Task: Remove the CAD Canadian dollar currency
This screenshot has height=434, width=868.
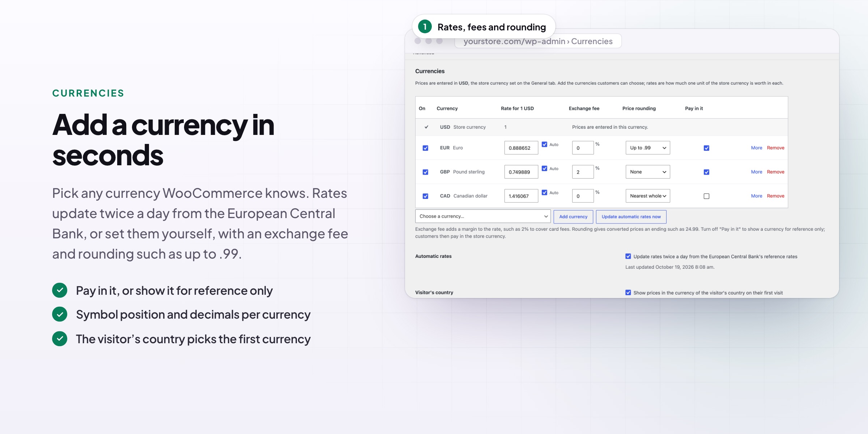Action: pos(776,196)
